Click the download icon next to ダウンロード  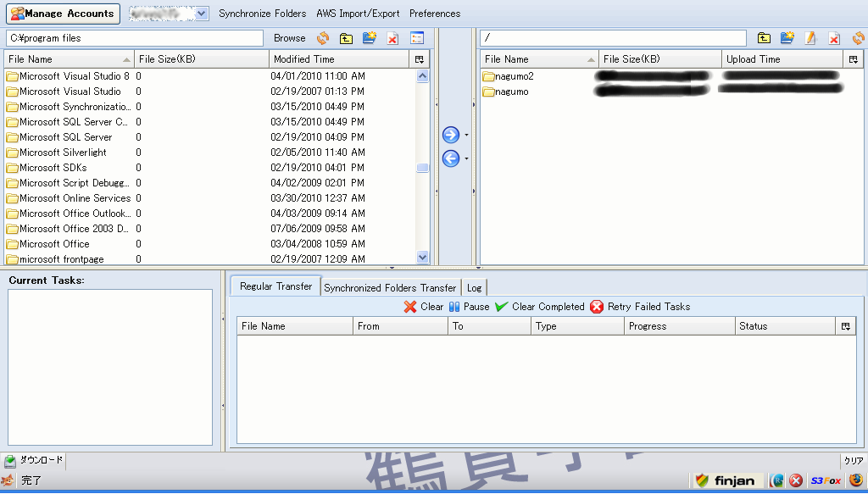tap(10, 460)
